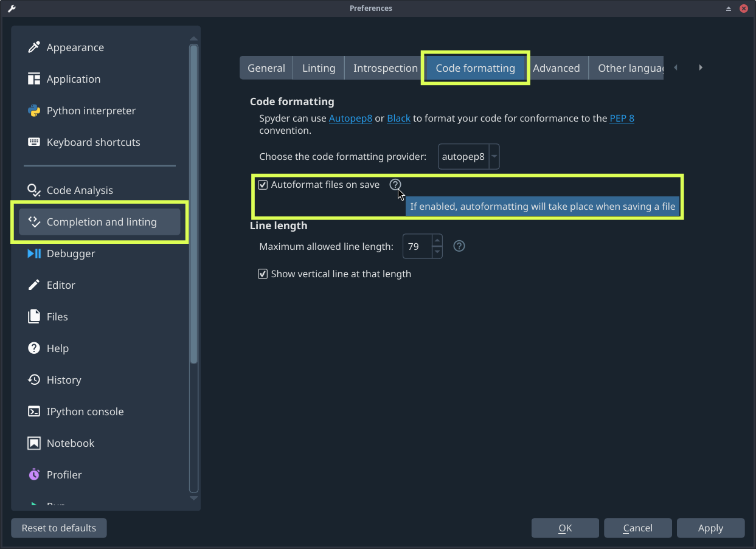Toggle the Autoformat files on save checkbox
756x549 pixels.
262,184
